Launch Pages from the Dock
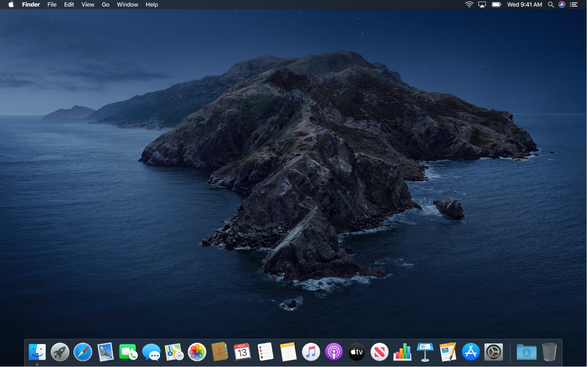588x367 pixels. pos(447,352)
